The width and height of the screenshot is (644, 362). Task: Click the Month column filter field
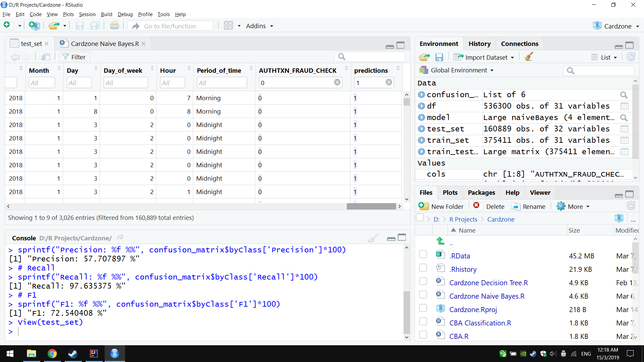point(42,82)
